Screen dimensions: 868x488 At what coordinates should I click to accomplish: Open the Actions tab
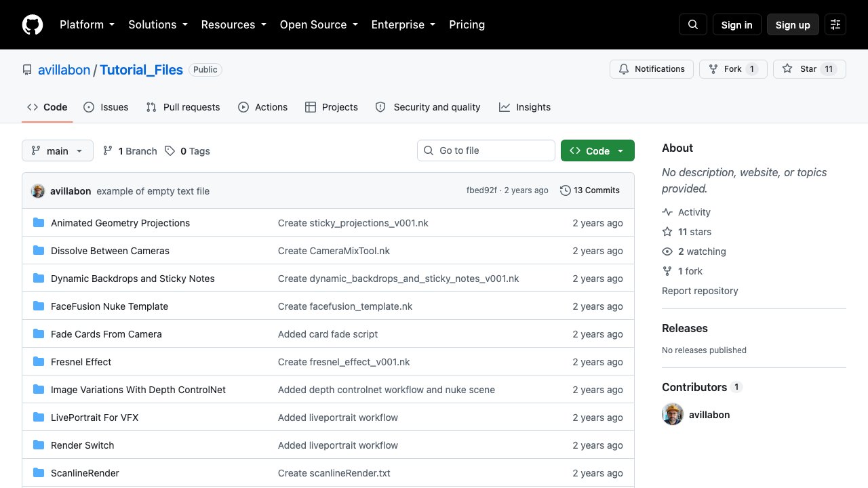point(263,107)
